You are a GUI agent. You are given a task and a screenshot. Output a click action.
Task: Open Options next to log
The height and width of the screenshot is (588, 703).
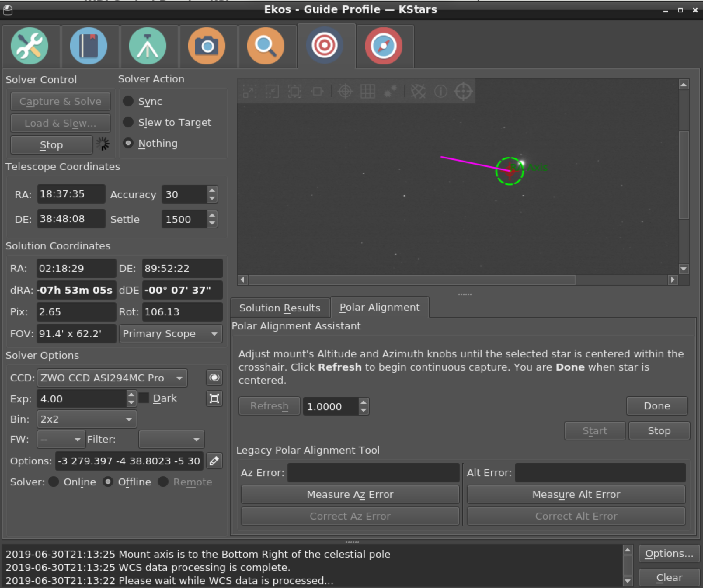[669, 553]
